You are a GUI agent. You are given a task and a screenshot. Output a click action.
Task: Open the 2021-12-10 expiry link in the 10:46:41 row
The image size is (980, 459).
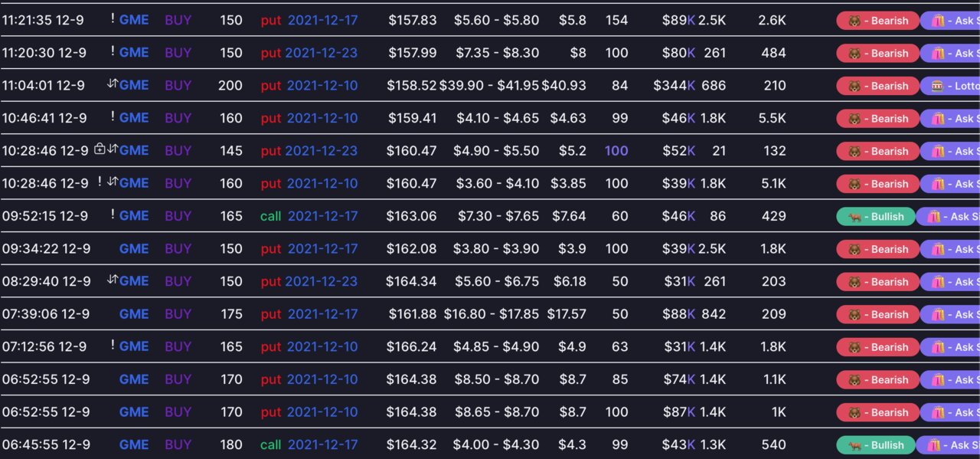pyautogui.click(x=322, y=118)
